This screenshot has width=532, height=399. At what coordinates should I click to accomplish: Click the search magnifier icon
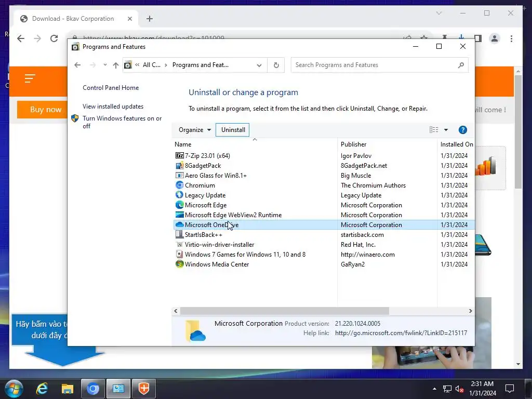point(461,65)
